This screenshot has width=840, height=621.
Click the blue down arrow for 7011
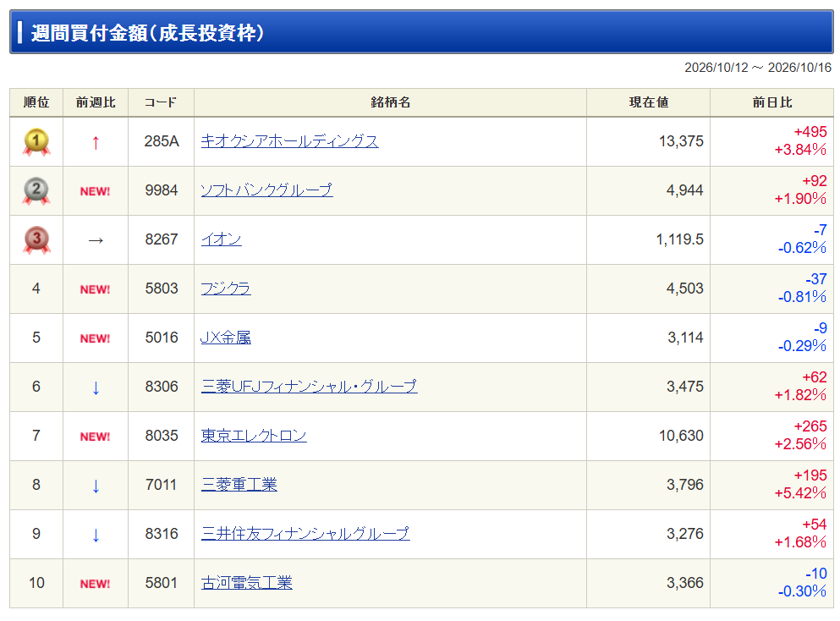pyautogui.click(x=96, y=486)
